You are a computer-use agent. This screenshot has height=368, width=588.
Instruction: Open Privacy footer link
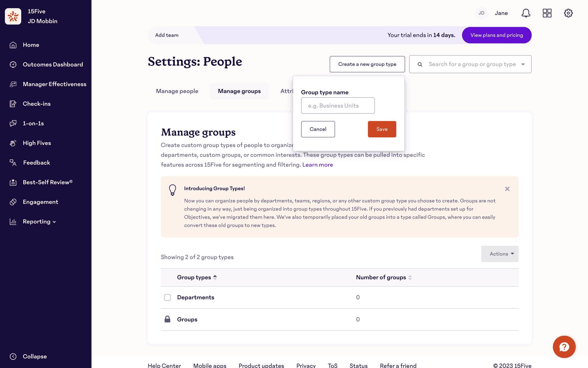click(x=306, y=365)
